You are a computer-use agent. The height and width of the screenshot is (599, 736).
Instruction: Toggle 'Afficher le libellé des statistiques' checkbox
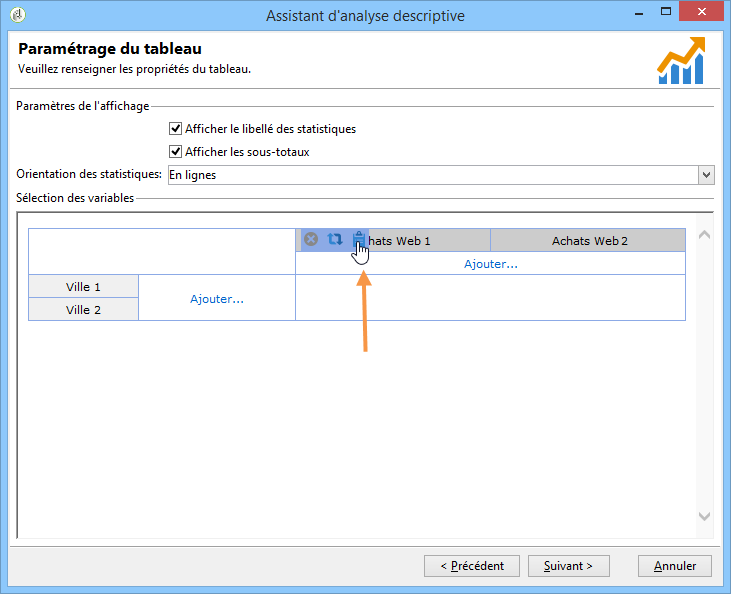[175, 129]
